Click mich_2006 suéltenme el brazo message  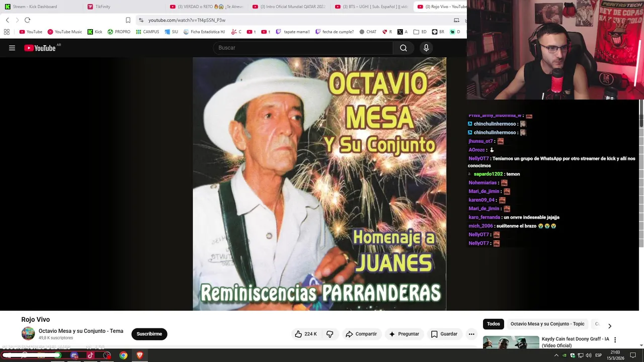[x=512, y=226]
